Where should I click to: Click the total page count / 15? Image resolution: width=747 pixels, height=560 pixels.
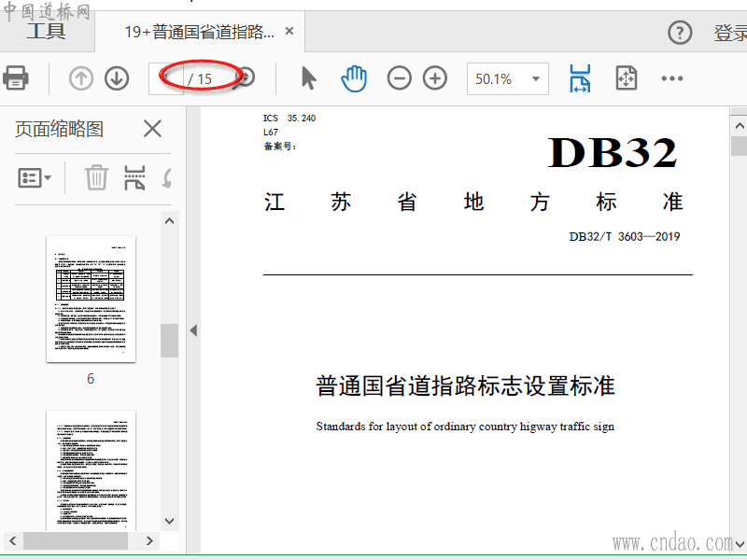[x=200, y=79]
